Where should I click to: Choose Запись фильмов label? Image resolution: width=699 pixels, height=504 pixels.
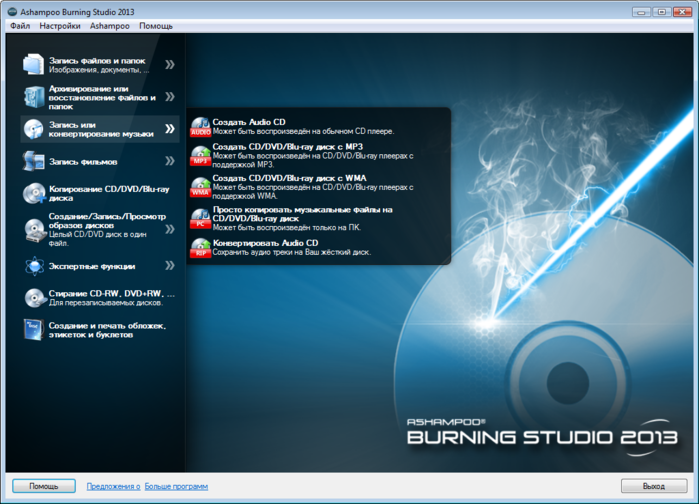[83, 162]
